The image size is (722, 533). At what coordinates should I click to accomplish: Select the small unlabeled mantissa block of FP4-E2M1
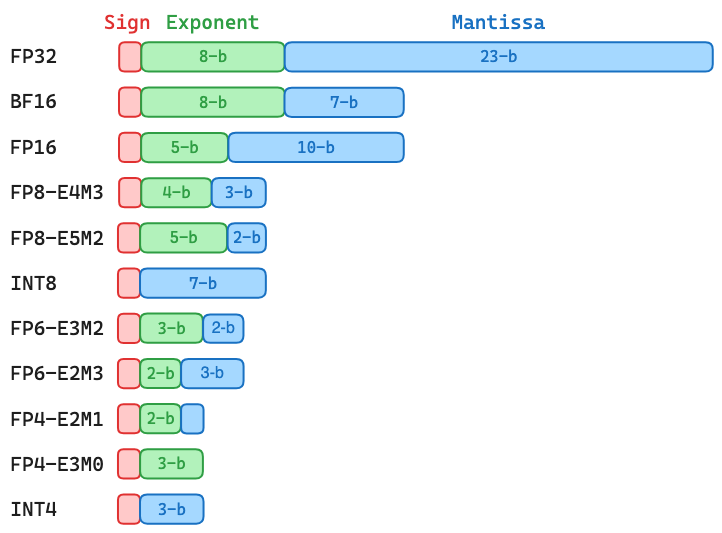192,418
